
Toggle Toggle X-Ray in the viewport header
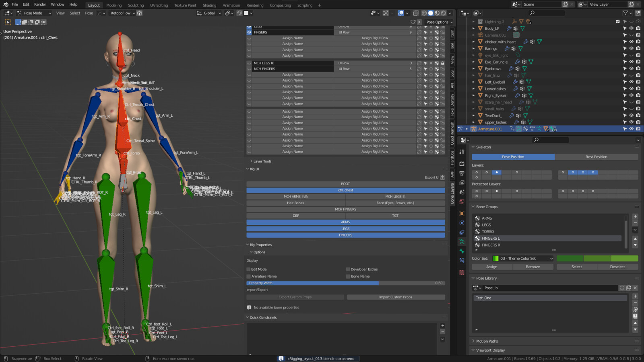(x=416, y=13)
